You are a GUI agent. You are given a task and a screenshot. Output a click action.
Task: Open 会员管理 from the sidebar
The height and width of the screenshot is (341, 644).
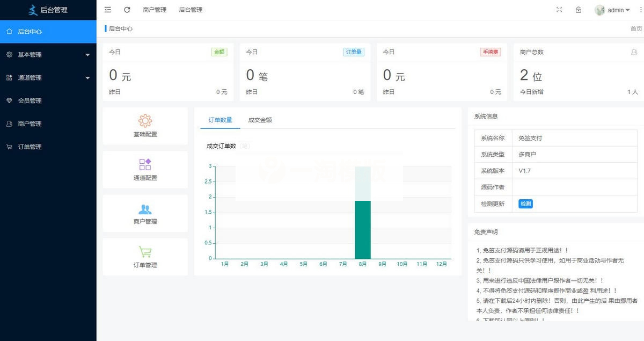tap(31, 100)
